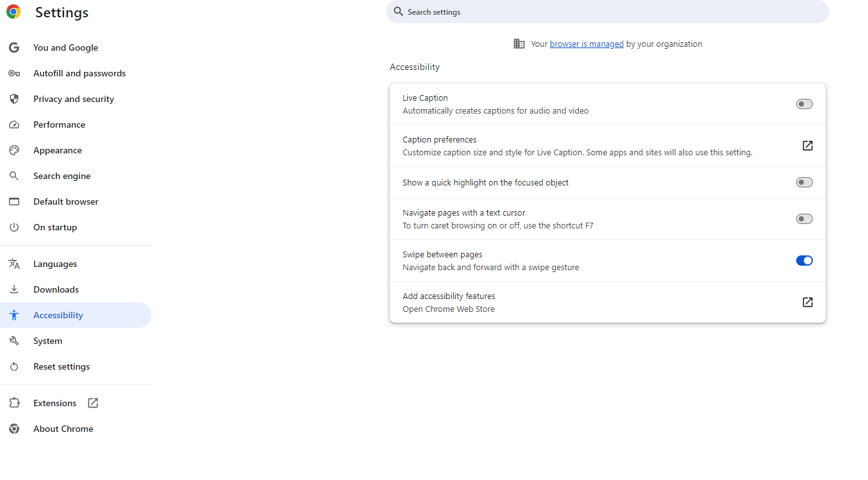868x480 pixels.
Task: Select Privacy and security in sidebar
Action: (x=76, y=99)
